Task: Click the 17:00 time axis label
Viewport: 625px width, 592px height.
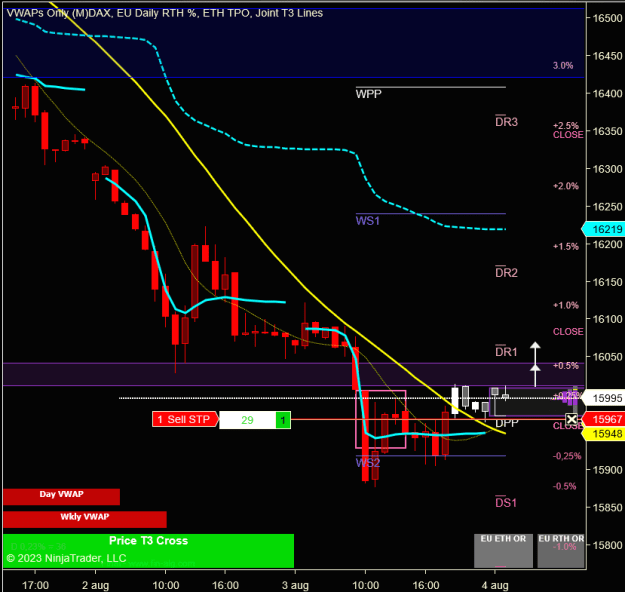Action: pos(35,585)
